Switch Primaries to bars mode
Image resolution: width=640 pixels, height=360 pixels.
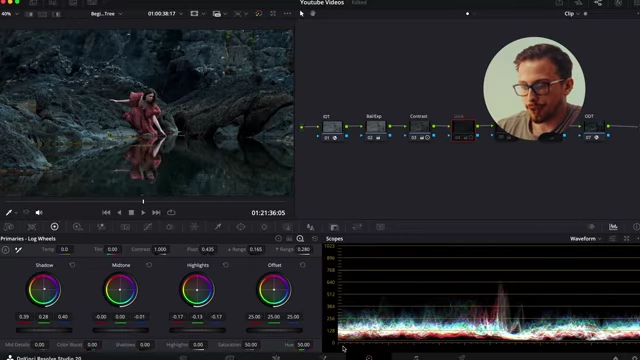[x=289, y=238]
